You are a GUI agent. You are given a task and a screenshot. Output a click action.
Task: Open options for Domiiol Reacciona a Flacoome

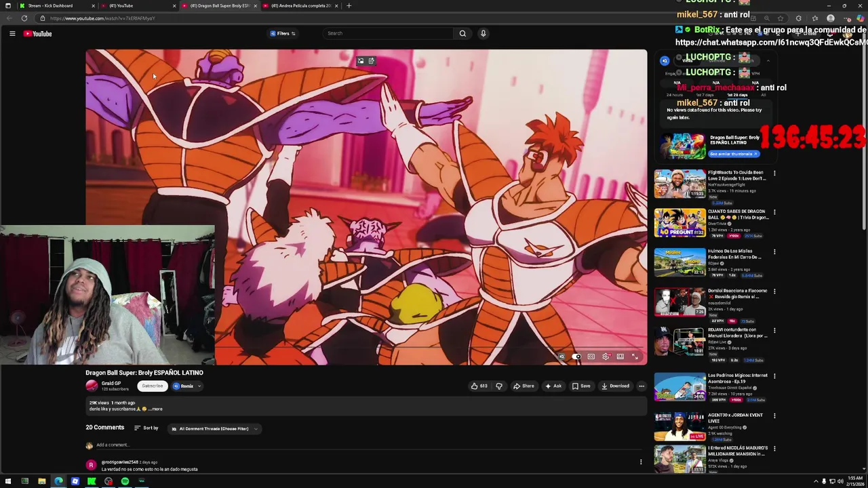click(x=774, y=291)
